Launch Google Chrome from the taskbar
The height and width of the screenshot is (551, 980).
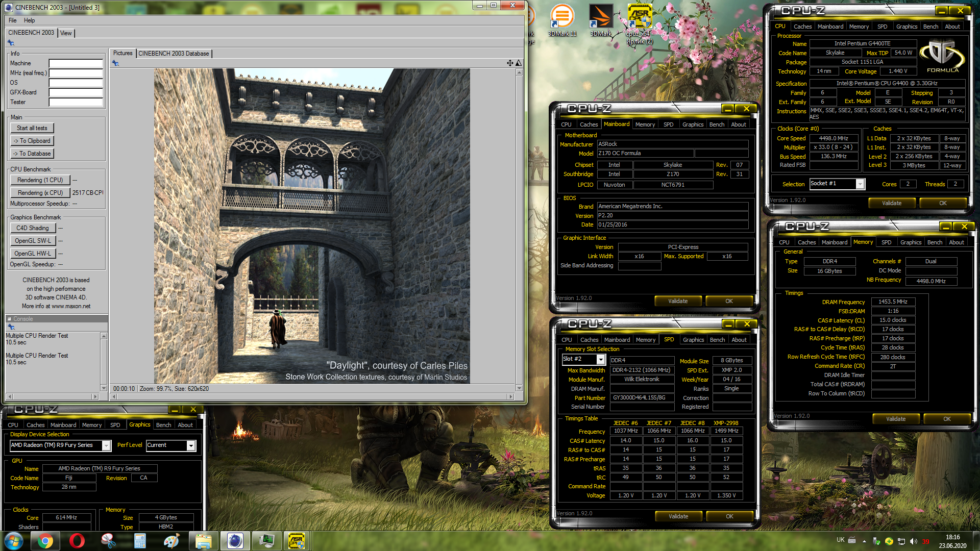pyautogui.click(x=45, y=541)
